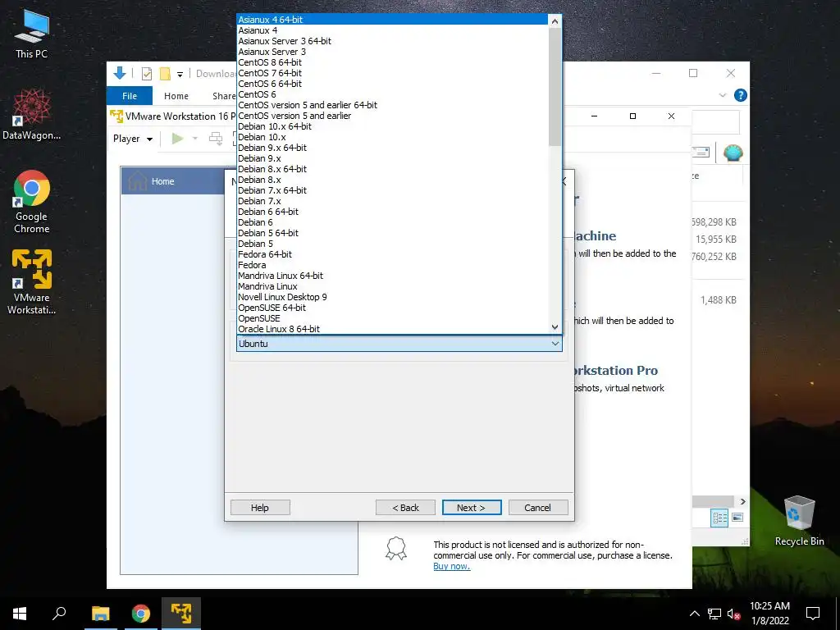Open the Home ribbon tab in File Explorer
The height and width of the screenshot is (630, 840).
click(x=176, y=96)
